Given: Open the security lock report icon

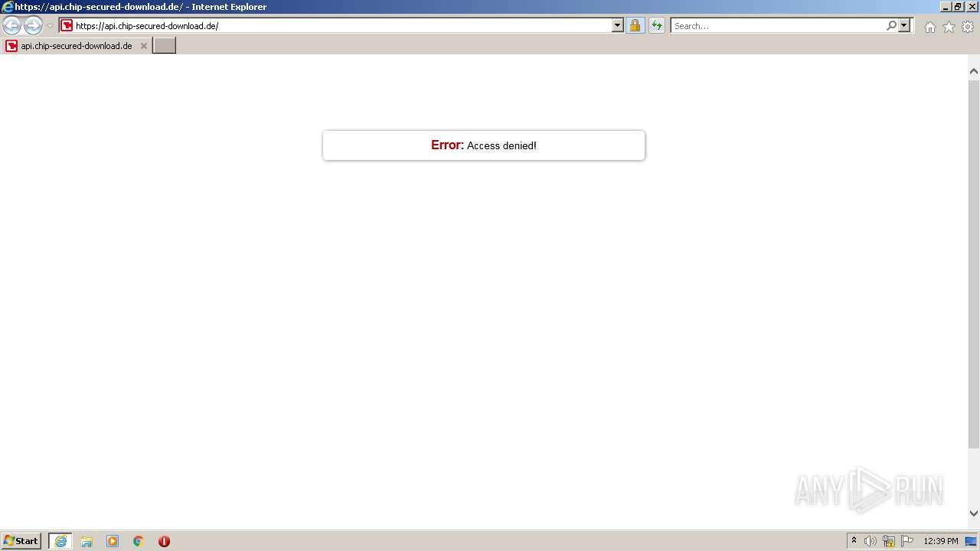Looking at the screenshot, I should coord(635,25).
